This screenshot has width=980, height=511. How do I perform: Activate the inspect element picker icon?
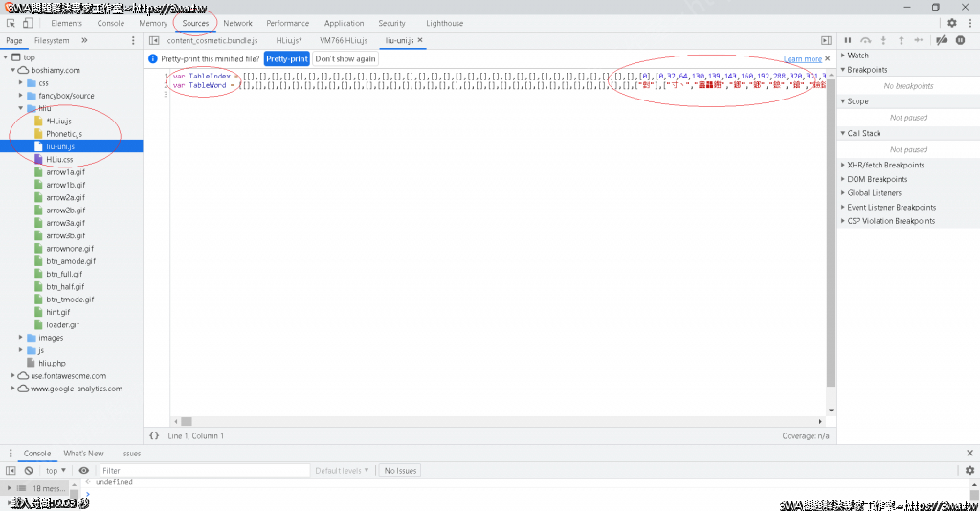[x=11, y=23]
